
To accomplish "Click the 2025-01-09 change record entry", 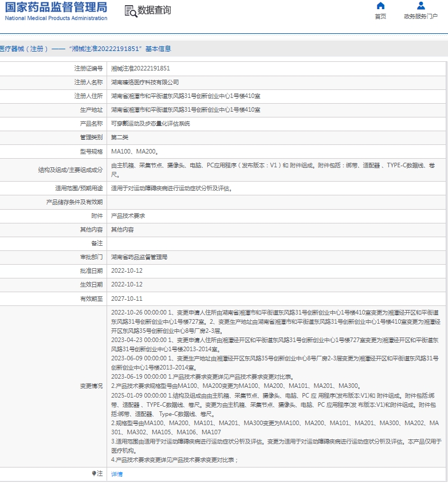I will [276, 427].
